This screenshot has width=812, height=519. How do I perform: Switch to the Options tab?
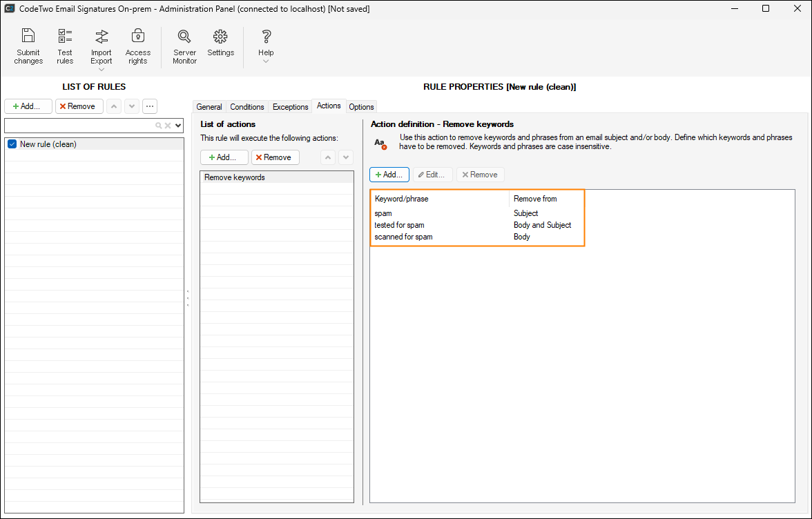pyautogui.click(x=361, y=107)
